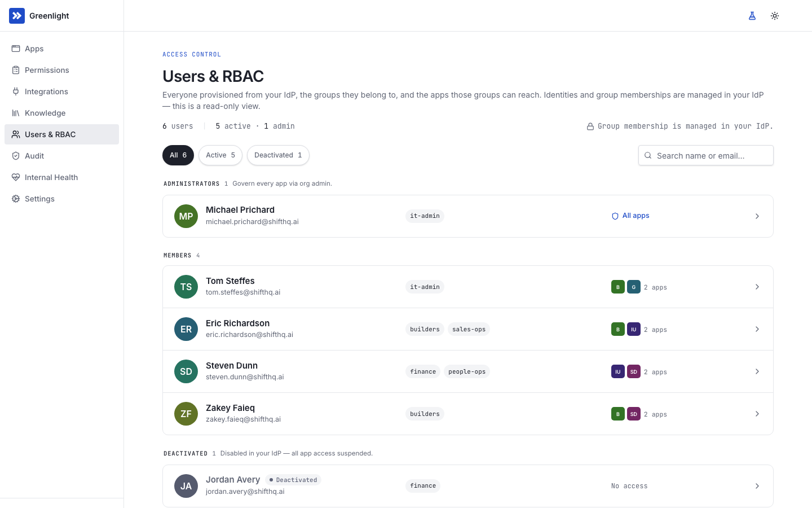Click the Audit shield icon in sidebar
Viewport: 812px width, 508px height.
[16, 156]
